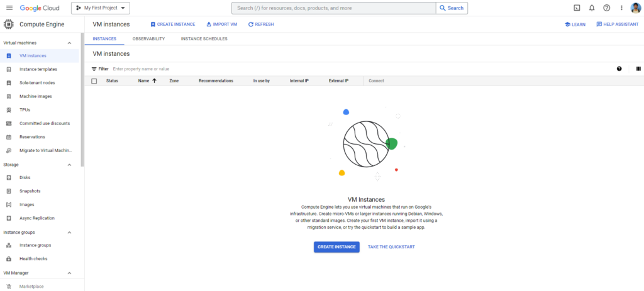Click the Internal IP column header
This screenshot has width=644, height=291.
(x=299, y=81)
